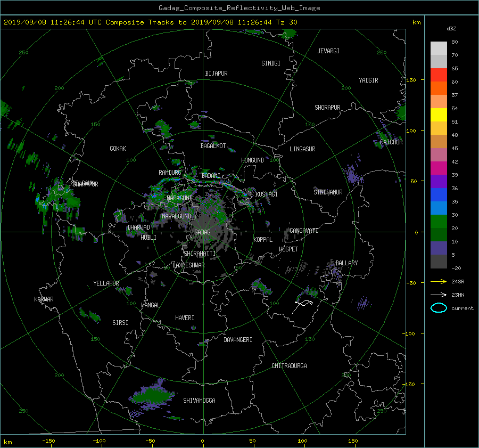This screenshot has width=479, height=448.
Task: Select the yellow swatch between 54 and 51 dBZ
Action: (439, 115)
